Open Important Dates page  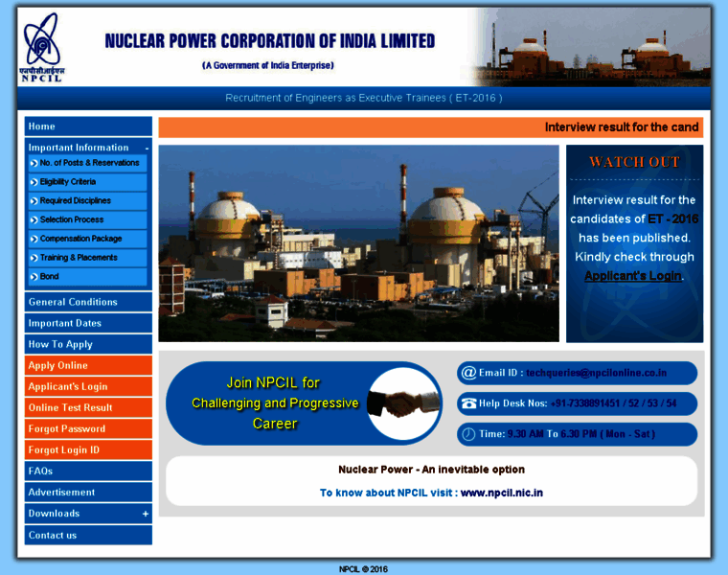(88, 323)
